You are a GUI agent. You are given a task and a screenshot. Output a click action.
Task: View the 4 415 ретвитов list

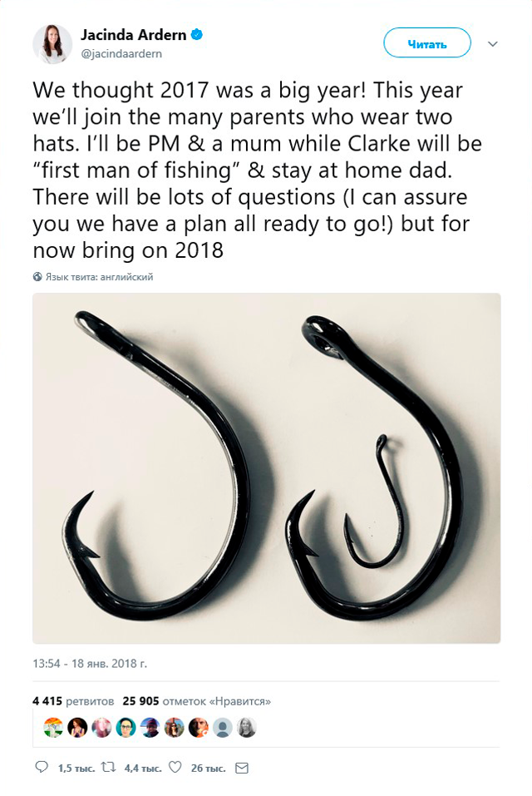click(x=73, y=701)
